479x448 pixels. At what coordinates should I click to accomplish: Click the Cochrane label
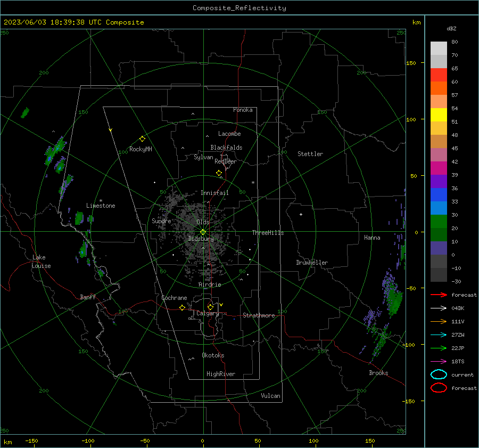174,298
